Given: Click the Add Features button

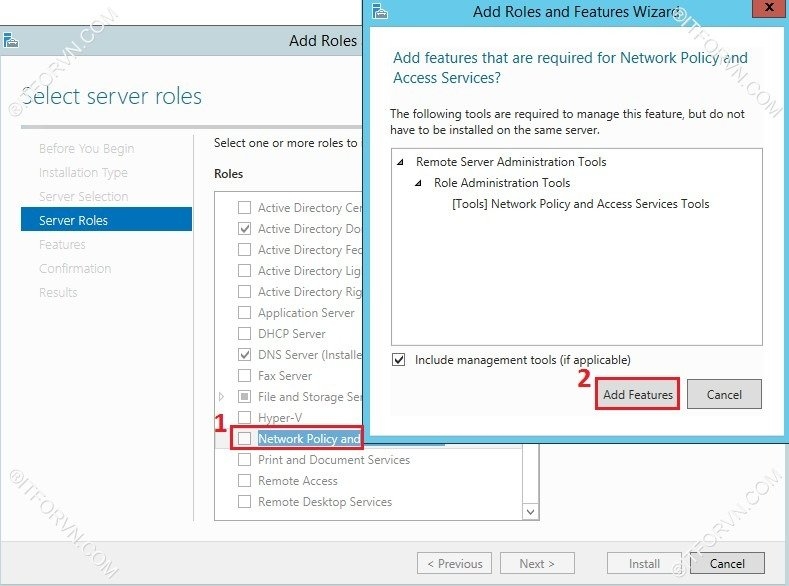Looking at the screenshot, I should pos(638,394).
